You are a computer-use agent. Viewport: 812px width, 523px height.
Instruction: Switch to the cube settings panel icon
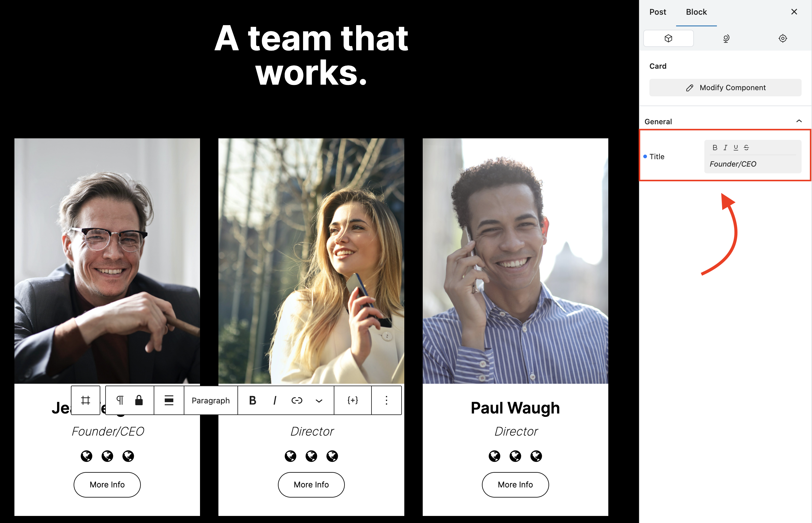pos(668,38)
